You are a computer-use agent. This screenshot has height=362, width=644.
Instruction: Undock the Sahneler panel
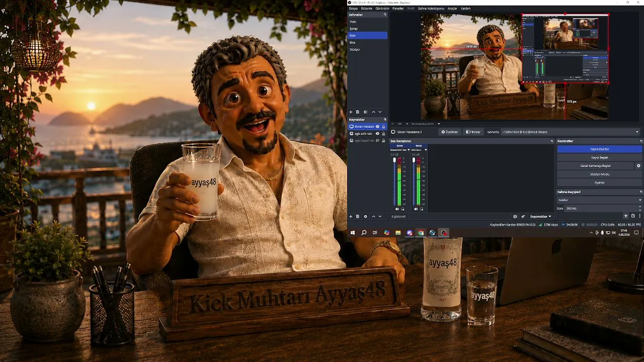click(385, 15)
